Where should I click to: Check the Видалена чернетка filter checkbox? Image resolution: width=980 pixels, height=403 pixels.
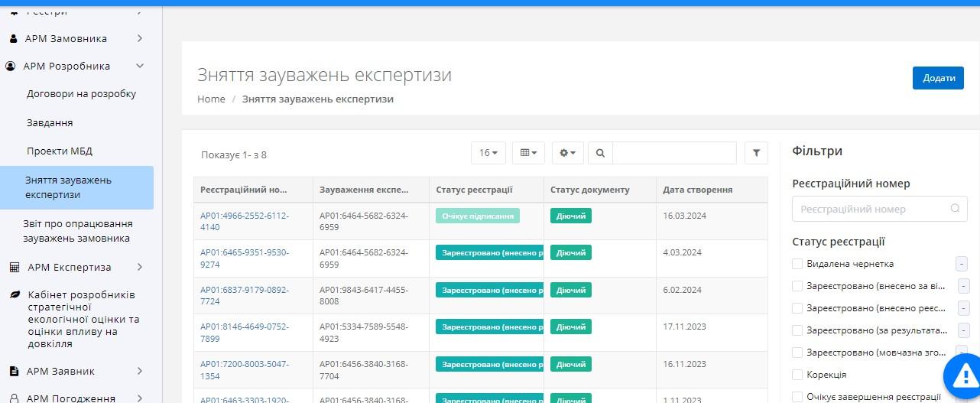click(798, 264)
